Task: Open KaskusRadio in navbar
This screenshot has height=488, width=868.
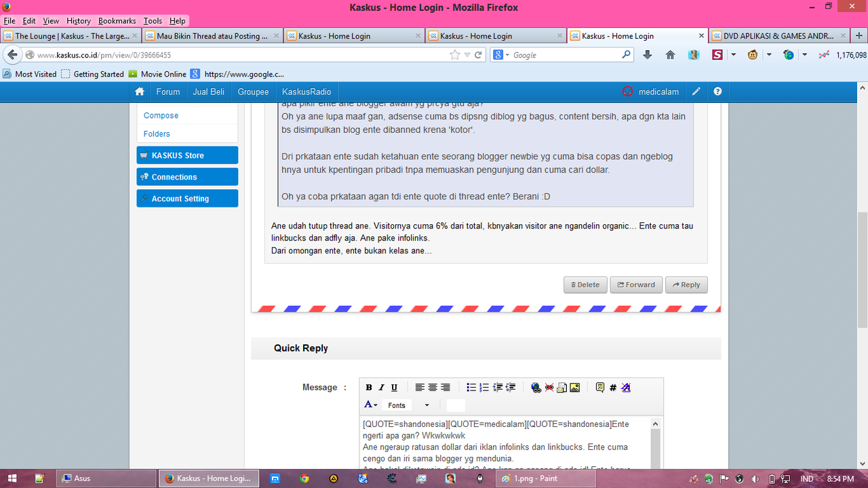Action: coord(307,91)
